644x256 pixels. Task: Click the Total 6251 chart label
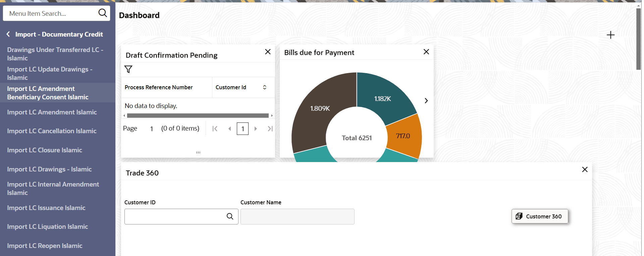pyautogui.click(x=357, y=138)
